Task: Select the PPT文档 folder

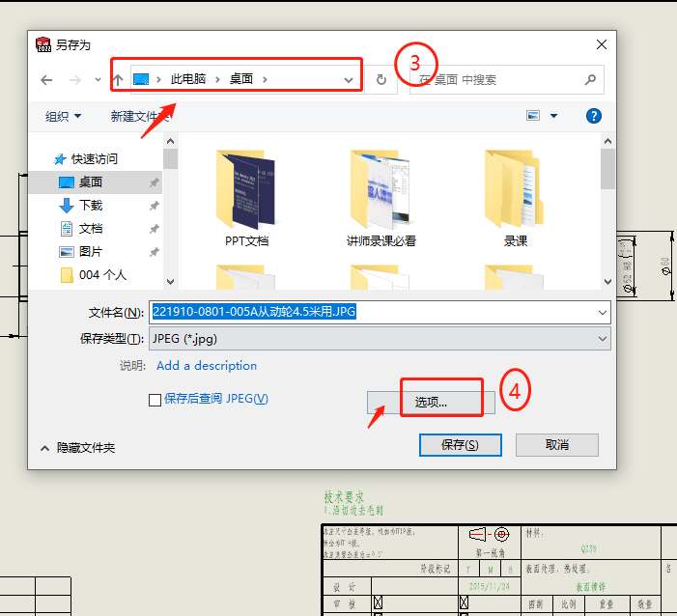Action: 246,199
